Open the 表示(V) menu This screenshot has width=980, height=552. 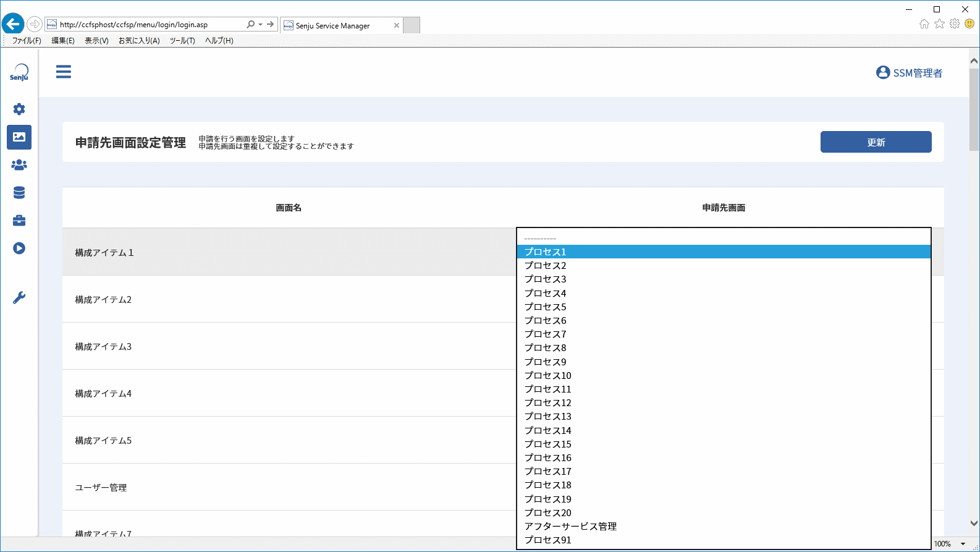click(x=96, y=41)
